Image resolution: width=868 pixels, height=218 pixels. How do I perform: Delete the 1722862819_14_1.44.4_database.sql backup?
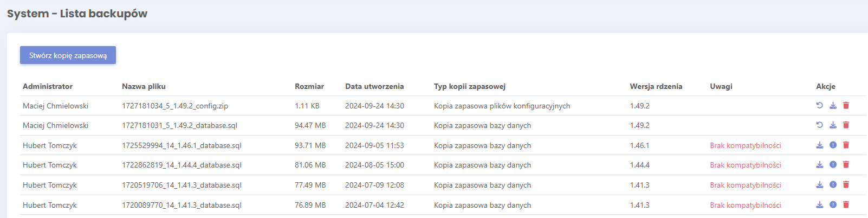[x=846, y=165]
